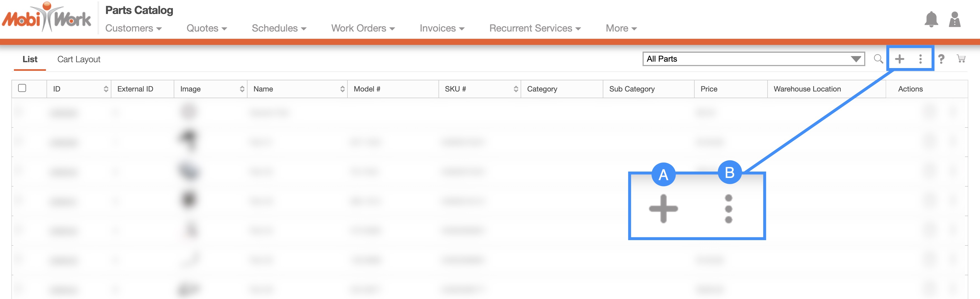Open the user profile icon
980x299 pixels.
[954, 20]
